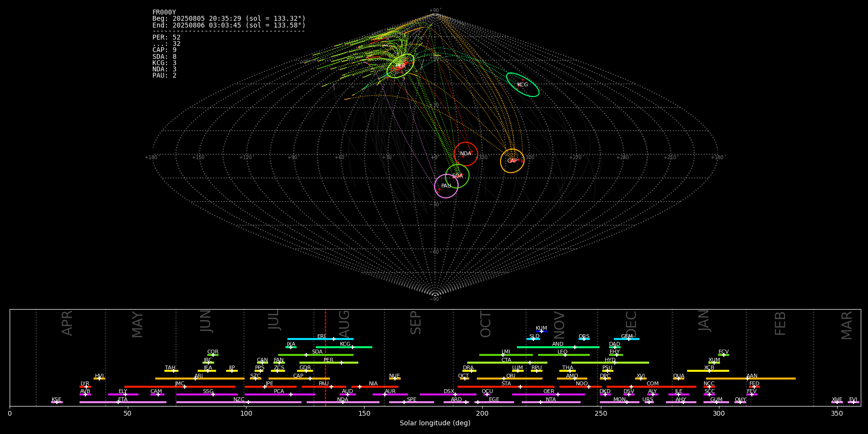Click the green SDA radiant circle

(x=457, y=176)
